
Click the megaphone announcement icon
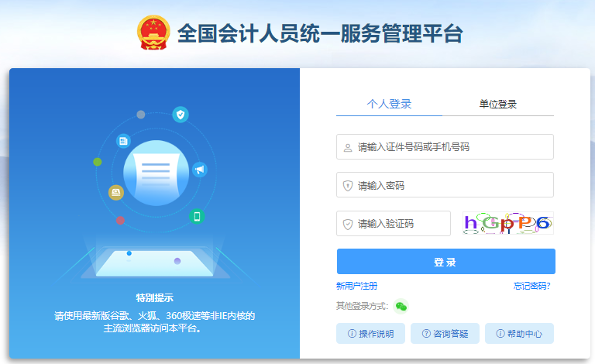(200, 169)
